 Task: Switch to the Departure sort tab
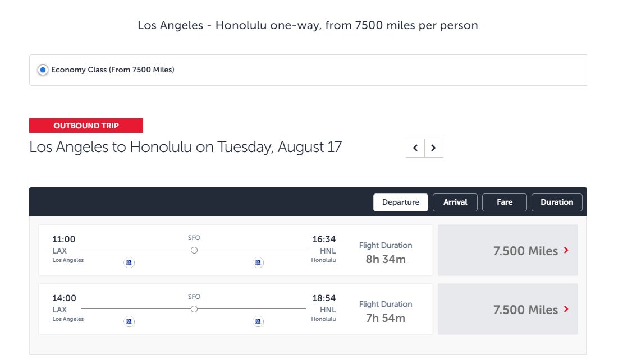(x=401, y=202)
